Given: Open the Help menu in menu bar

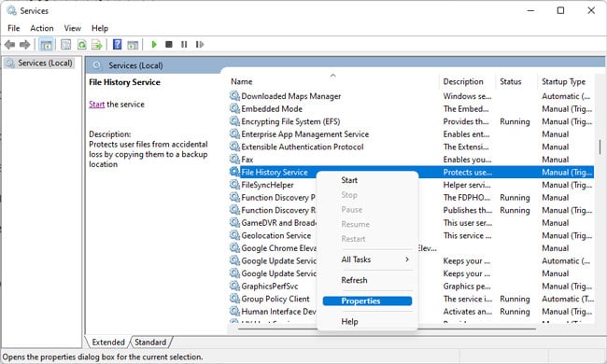Looking at the screenshot, I should (x=100, y=28).
